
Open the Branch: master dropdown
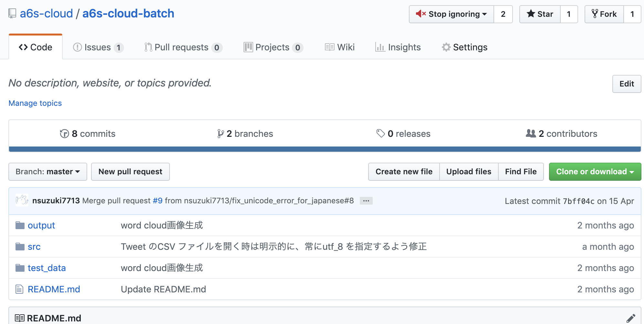coord(48,172)
